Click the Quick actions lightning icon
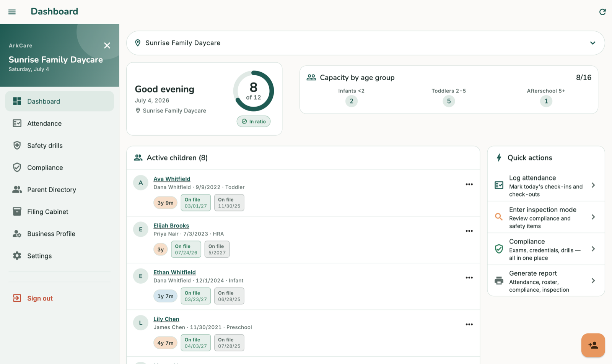The height and width of the screenshot is (364, 612). point(499,158)
